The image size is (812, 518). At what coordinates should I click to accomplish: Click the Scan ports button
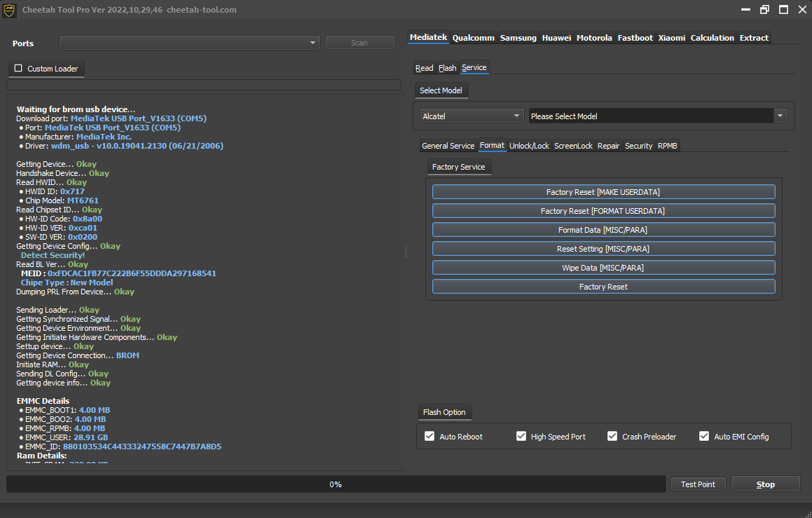tap(359, 43)
